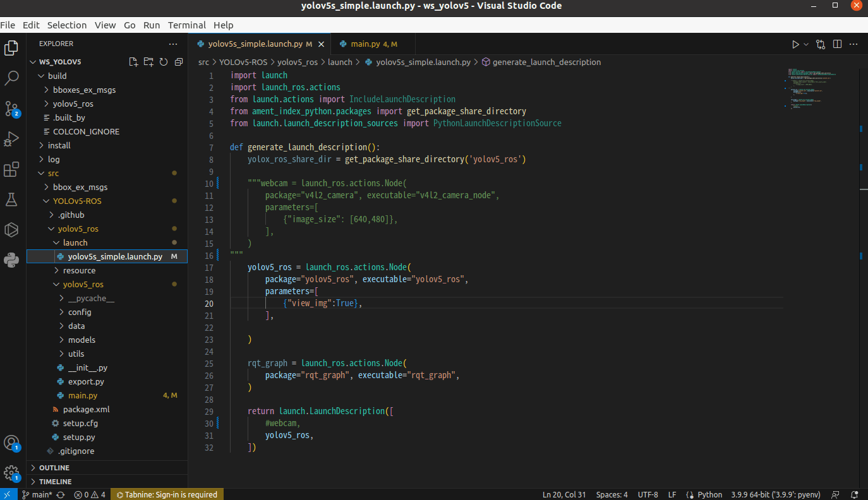Screen dimensions: 868x500
Task: Select Python interpreter 3.9.9 64-bit
Action: pos(777,494)
